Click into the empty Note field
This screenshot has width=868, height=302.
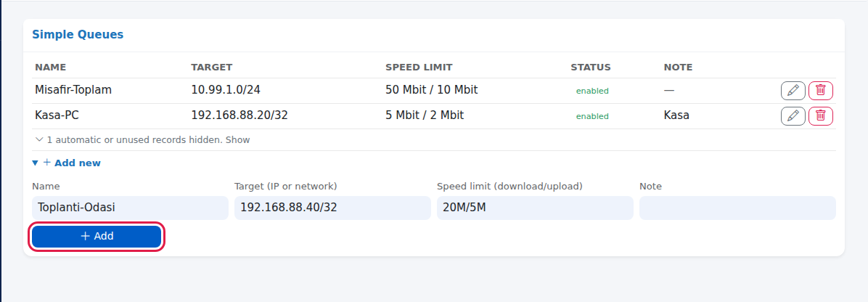coord(737,208)
